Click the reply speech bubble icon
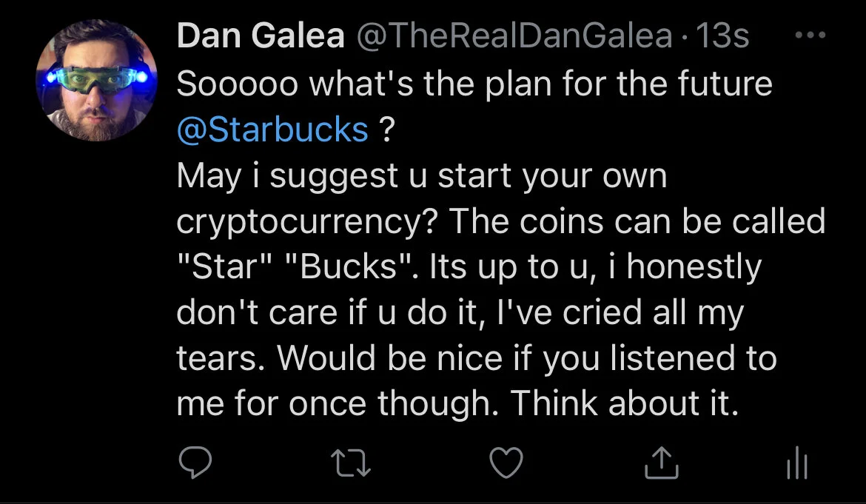 click(195, 463)
